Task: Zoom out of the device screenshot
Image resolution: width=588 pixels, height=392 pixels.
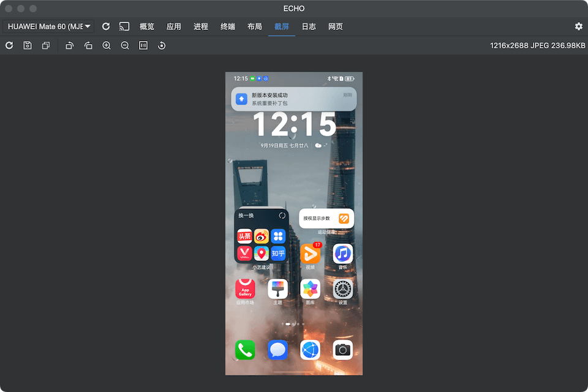Action: pyautogui.click(x=124, y=45)
